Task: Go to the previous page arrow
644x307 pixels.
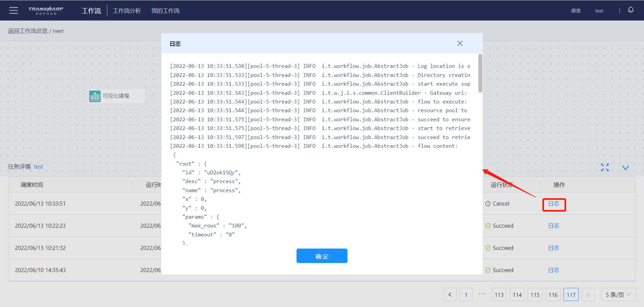Action: (450, 295)
